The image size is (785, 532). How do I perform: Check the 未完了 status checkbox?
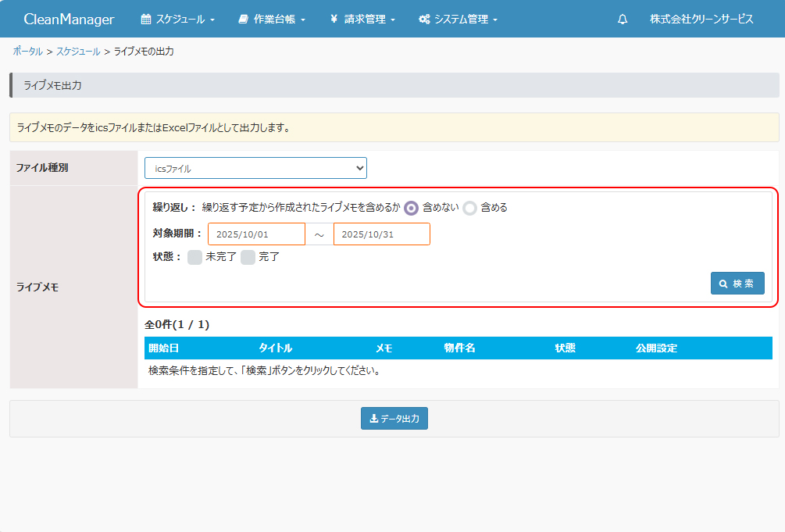[195, 257]
